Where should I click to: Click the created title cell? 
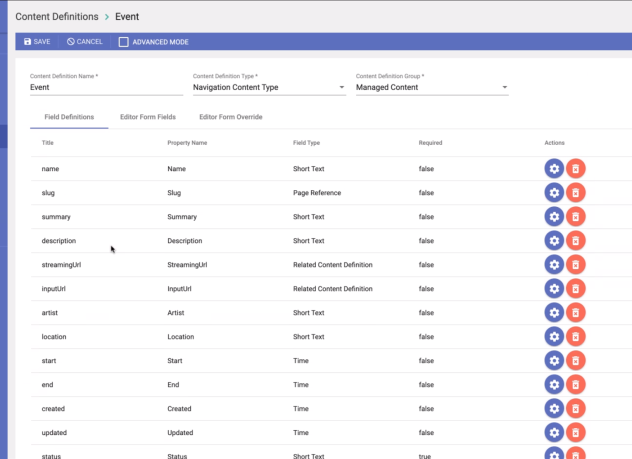click(53, 409)
